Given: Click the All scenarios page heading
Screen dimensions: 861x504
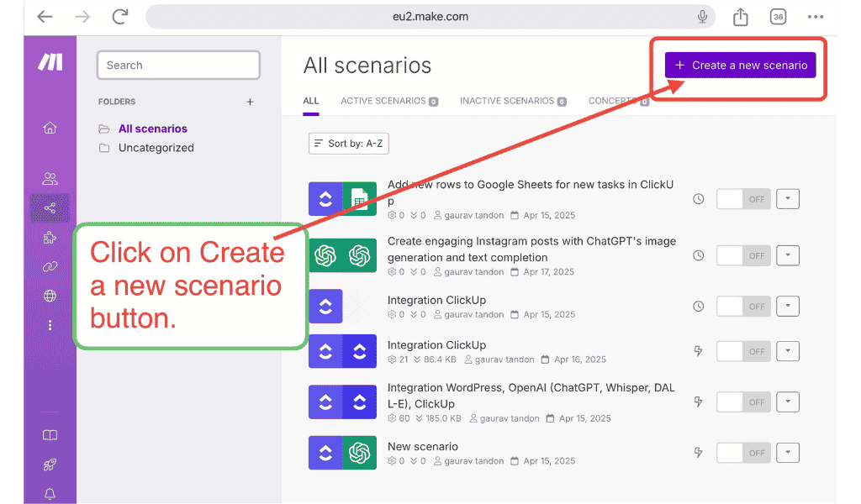Looking at the screenshot, I should [367, 66].
